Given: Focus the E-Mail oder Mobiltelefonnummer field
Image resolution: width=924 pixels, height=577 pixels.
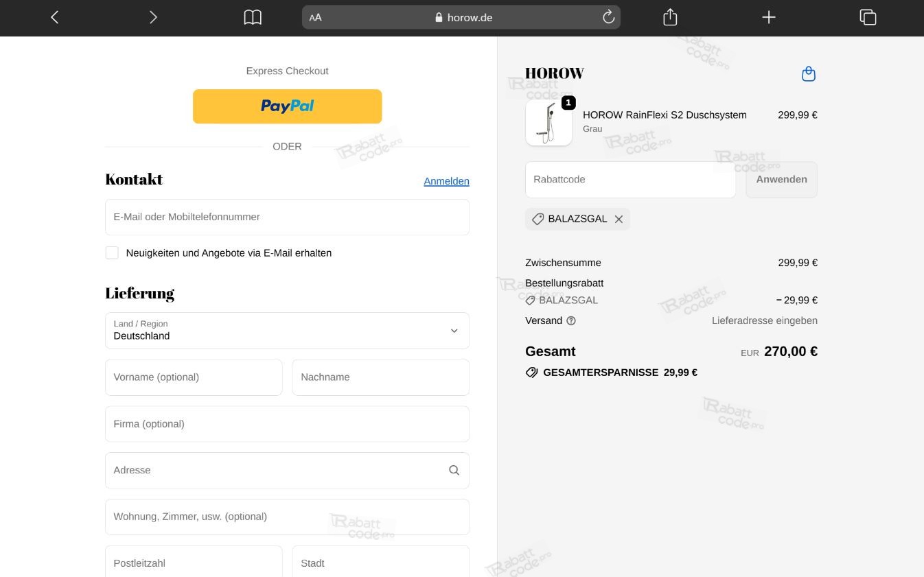Looking at the screenshot, I should coord(287,217).
